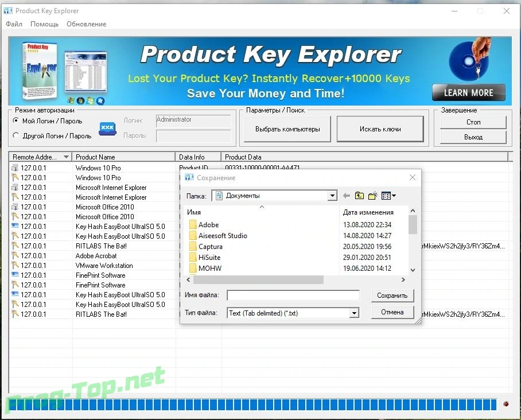The height and width of the screenshot is (420, 521).
Task: Click the Дата изменения column header
Action: pos(368,212)
